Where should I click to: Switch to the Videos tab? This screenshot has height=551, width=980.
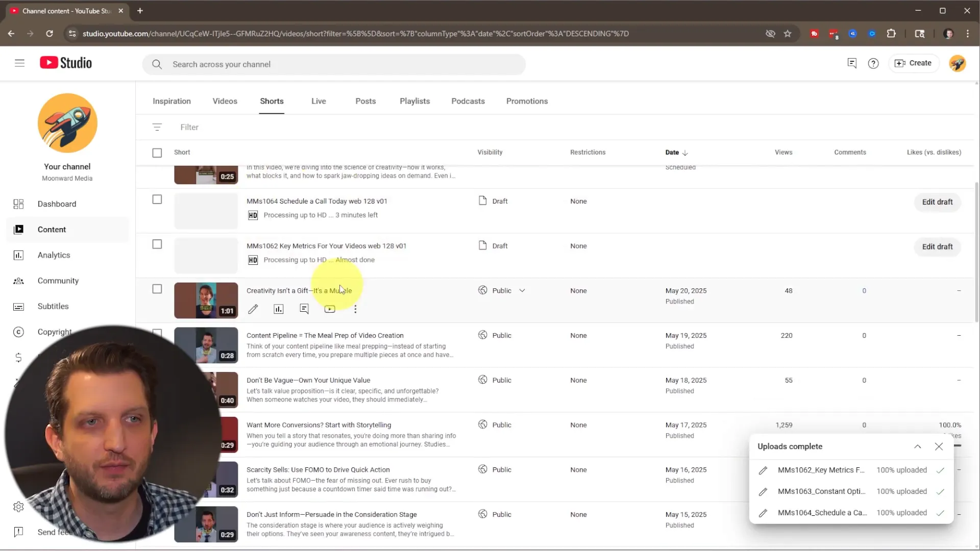click(225, 101)
